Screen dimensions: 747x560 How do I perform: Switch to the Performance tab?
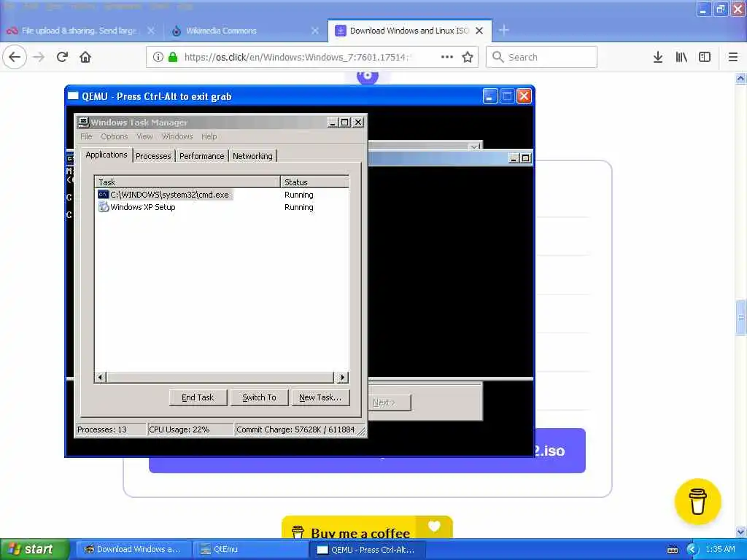[x=201, y=156]
